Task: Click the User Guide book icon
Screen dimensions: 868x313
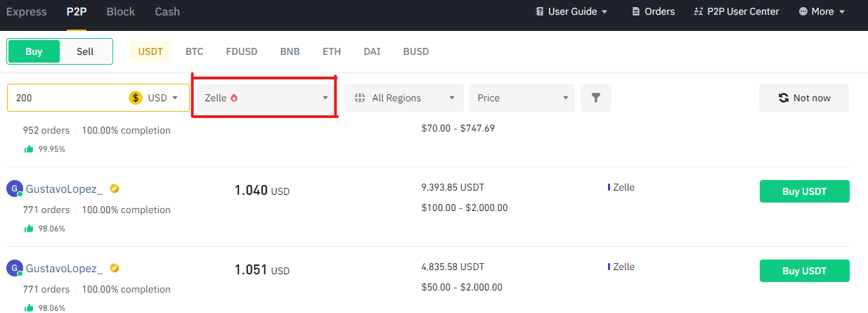Action: tap(540, 12)
